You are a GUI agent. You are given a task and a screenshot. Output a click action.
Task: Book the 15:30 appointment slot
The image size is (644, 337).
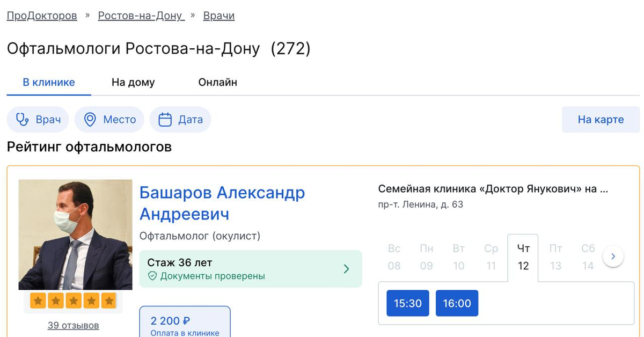[x=408, y=303]
